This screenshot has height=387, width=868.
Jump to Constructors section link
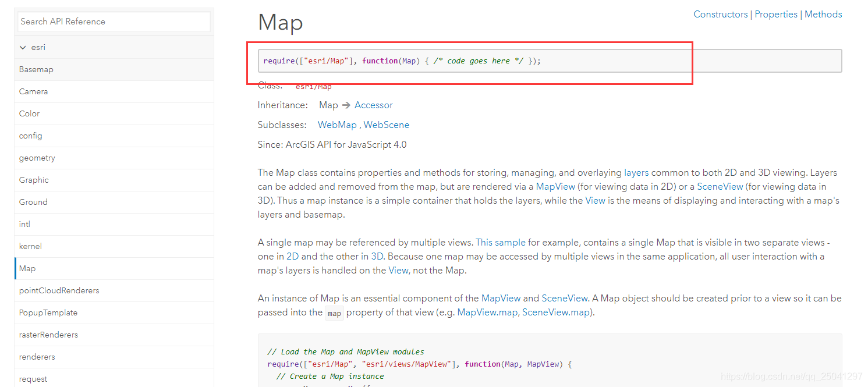721,15
